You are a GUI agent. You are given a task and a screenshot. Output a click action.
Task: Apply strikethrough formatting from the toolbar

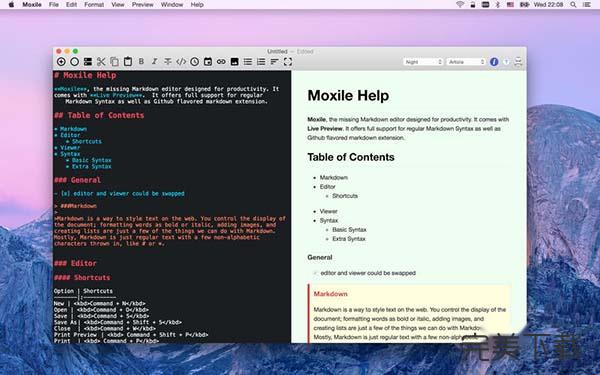(168, 62)
